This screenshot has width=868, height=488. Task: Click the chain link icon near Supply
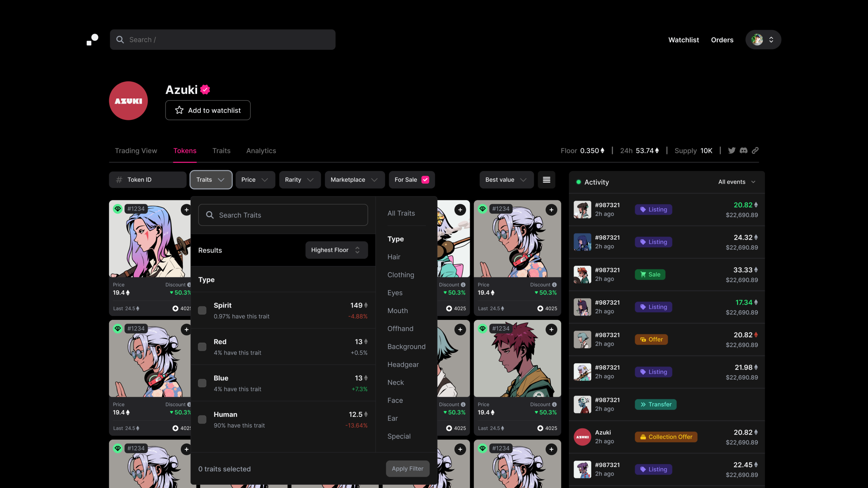755,150
